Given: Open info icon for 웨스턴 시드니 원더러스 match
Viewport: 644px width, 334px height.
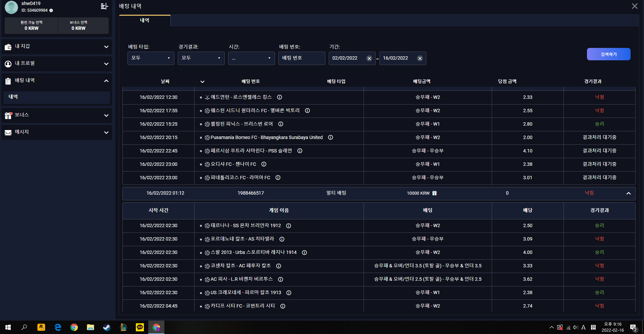Looking at the screenshot, I should pos(307,111).
